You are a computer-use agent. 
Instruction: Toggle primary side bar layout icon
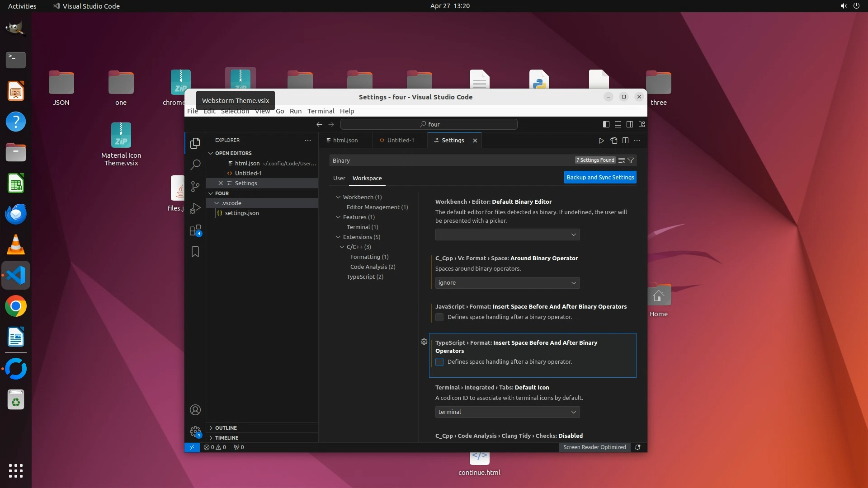tap(606, 124)
